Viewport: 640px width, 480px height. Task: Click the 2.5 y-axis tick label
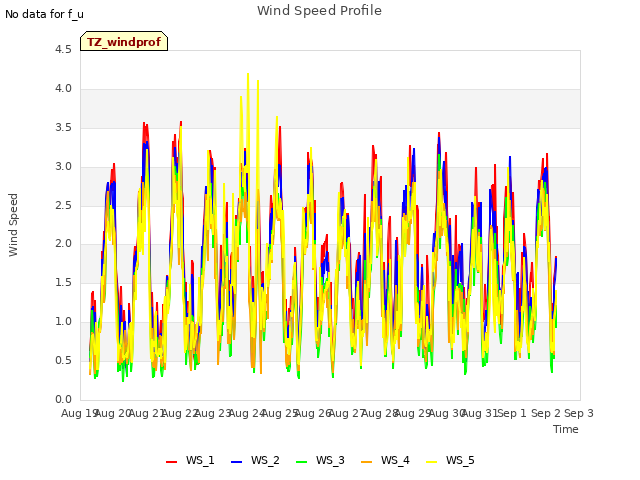pos(63,205)
